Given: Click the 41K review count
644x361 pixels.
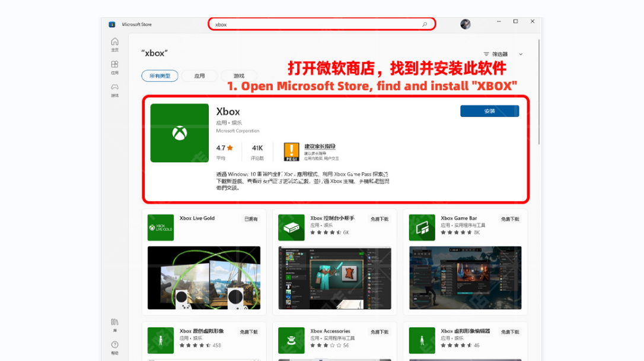Looking at the screenshot, I should [257, 148].
